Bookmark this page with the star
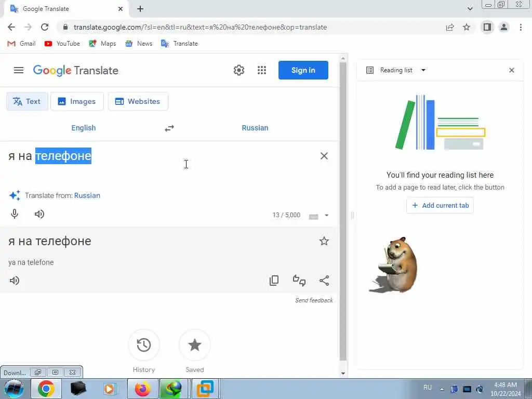532x399 pixels. point(467,27)
